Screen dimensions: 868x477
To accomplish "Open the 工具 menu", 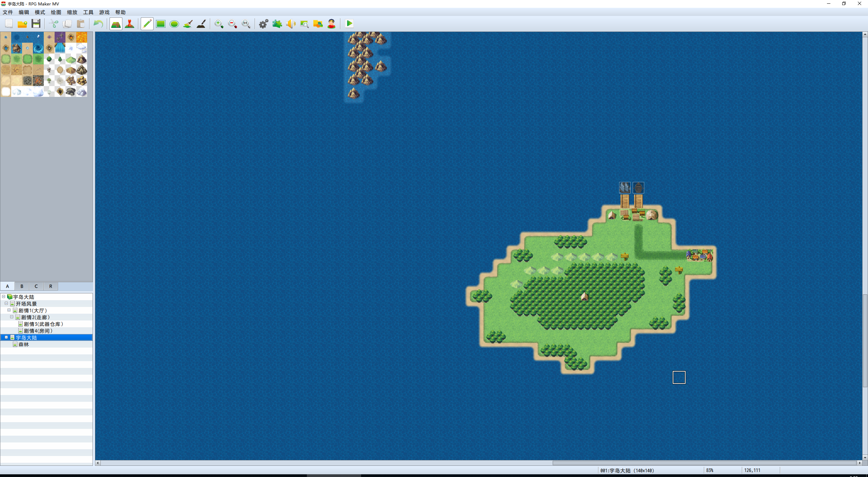I will tap(88, 12).
